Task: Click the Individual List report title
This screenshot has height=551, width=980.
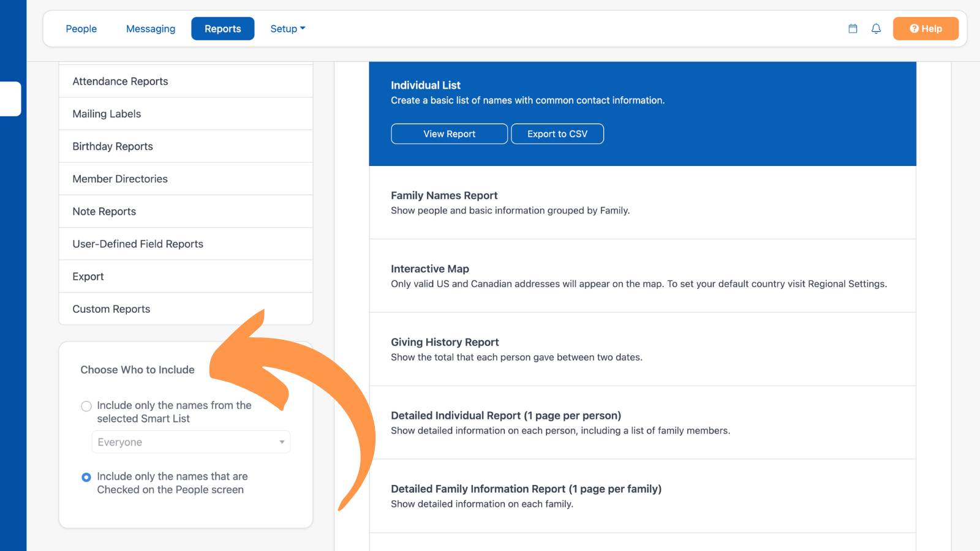Action: [426, 85]
